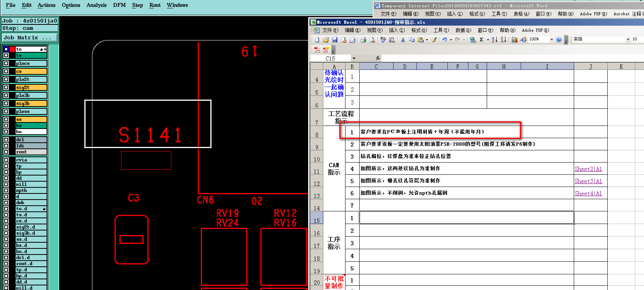This screenshot has height=290, width=644.
Task: Select the Format Painter brush icon
Action: (x=434, y=40)
